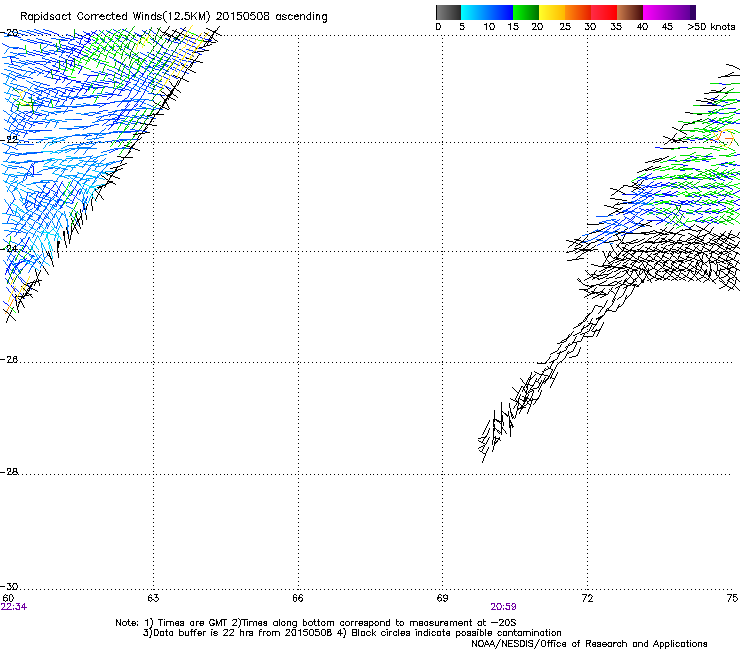740x650 pixels.
Task: Click the '-20' latitude axis label
Action: [x=9, y=33]
